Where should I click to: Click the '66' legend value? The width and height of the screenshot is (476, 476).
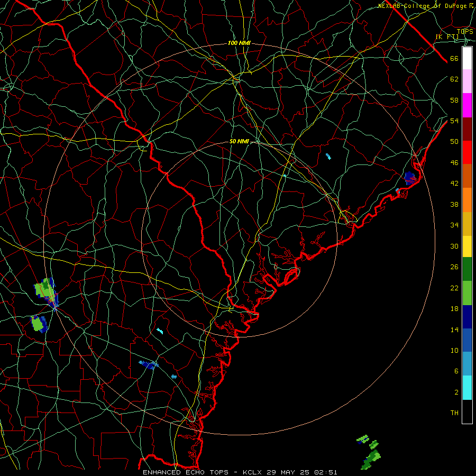click(454, 59)
